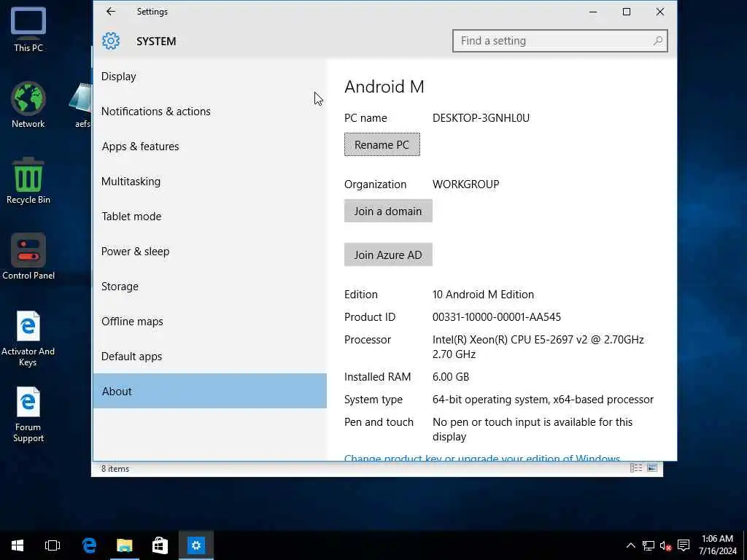Launch Microsoft Edge from the taskbar
Screen dimensions: 747x560
click(89, 545)
